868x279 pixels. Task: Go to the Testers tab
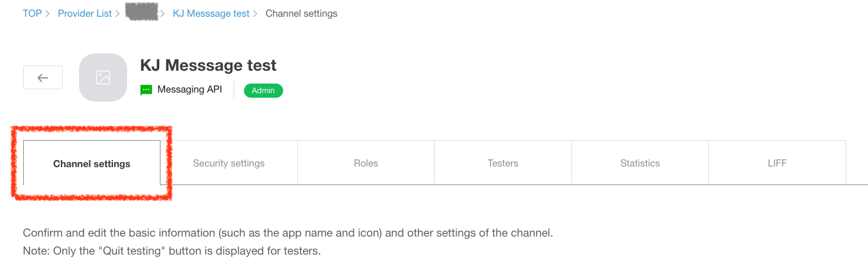click(503, 163)
